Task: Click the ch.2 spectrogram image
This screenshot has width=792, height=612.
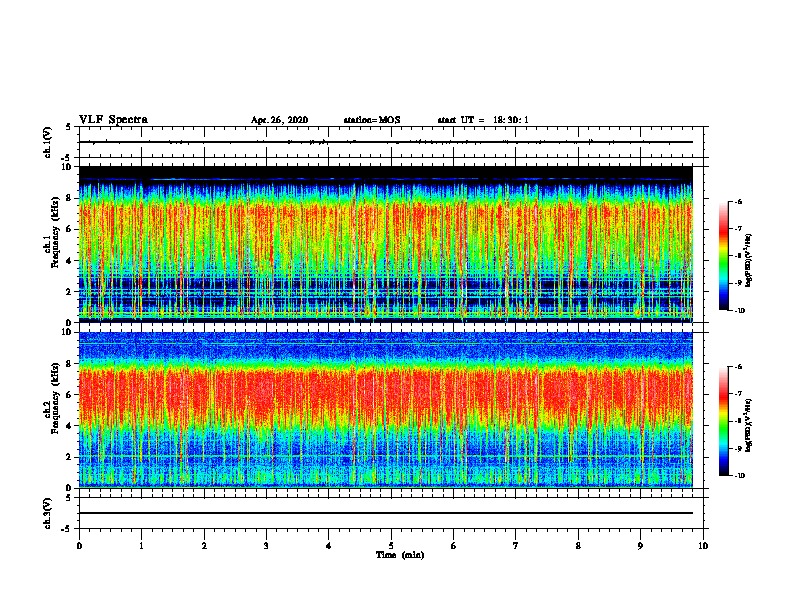Action: point(386,410)
